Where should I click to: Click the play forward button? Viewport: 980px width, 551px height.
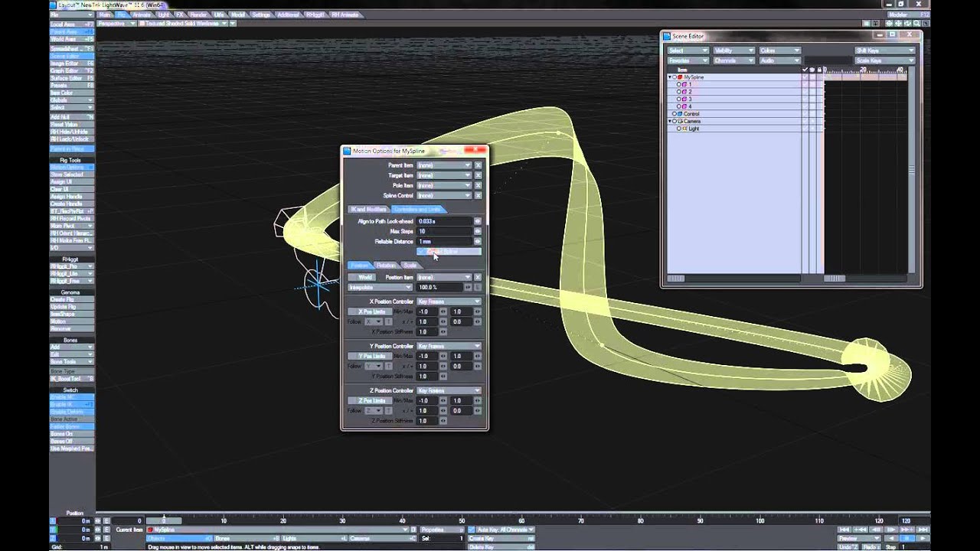[x=923, y=538]
